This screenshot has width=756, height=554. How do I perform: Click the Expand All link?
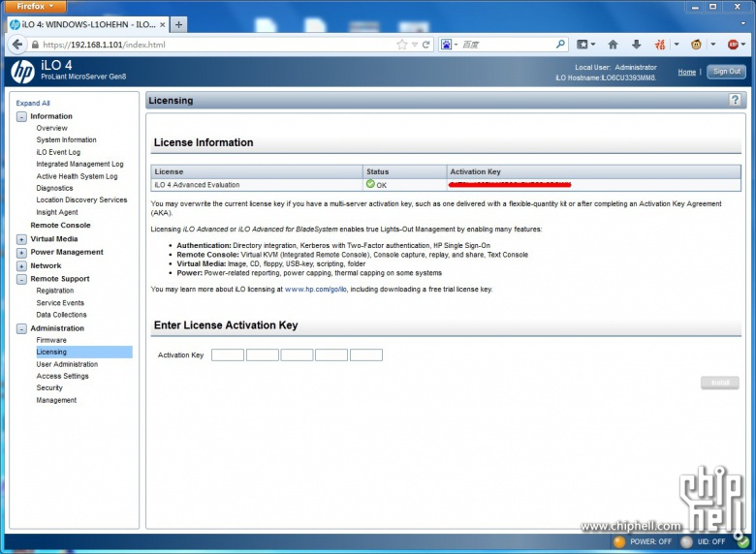point(33,103)
